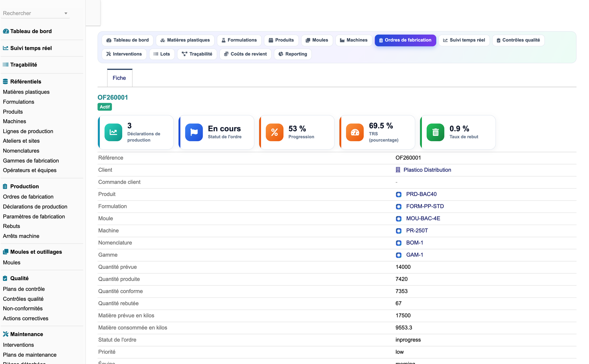Click the orange TRS gauge icon
This screenshot has height=364, width=589.
[355, 132]
